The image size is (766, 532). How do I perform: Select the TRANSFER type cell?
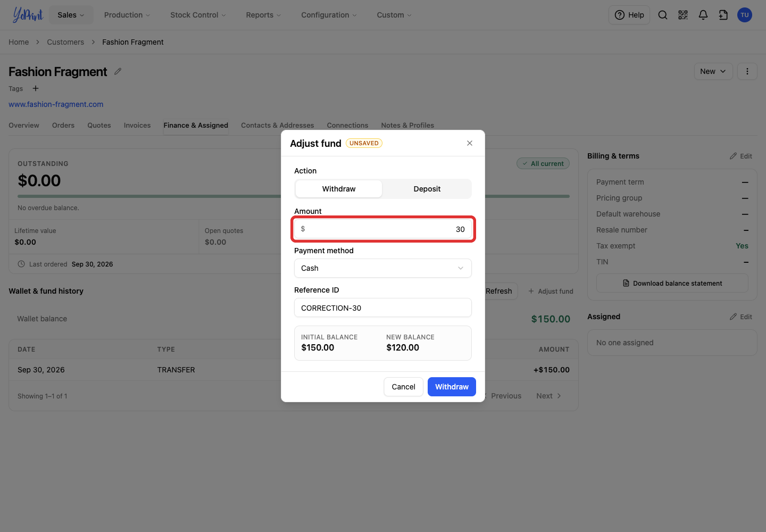pyautogui.click(x=176, y=370)
